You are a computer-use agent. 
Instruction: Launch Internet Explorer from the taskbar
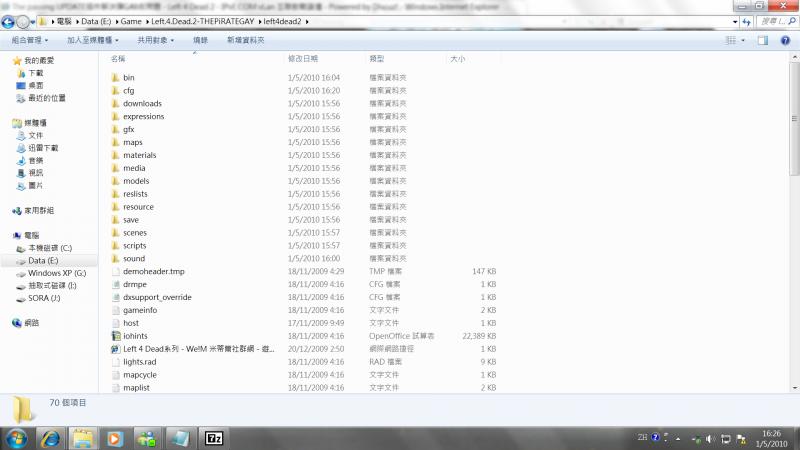(50, 438)
